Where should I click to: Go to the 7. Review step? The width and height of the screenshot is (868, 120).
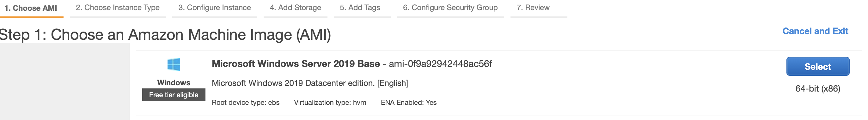point(533,8)
